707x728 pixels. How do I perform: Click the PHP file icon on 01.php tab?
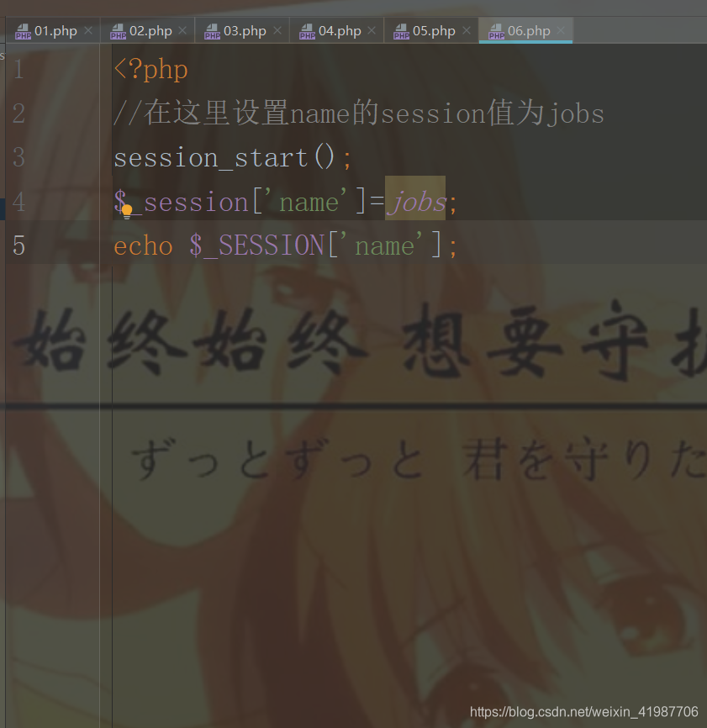tap(23, 32)
